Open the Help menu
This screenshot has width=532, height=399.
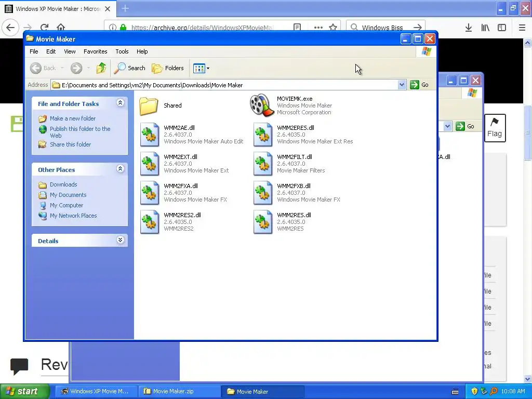coord(142,51)
